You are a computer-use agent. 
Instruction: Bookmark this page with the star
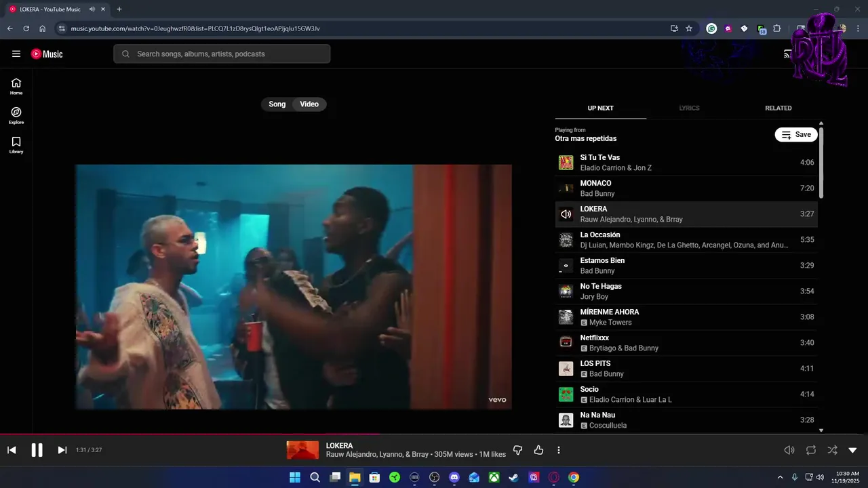pyautogui.click(x=689, y=28)
